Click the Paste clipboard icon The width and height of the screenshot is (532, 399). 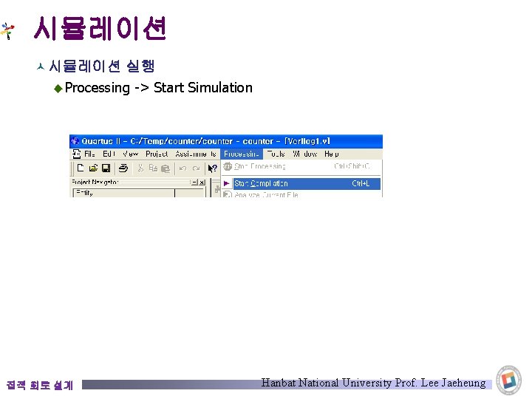click(166, 168)
